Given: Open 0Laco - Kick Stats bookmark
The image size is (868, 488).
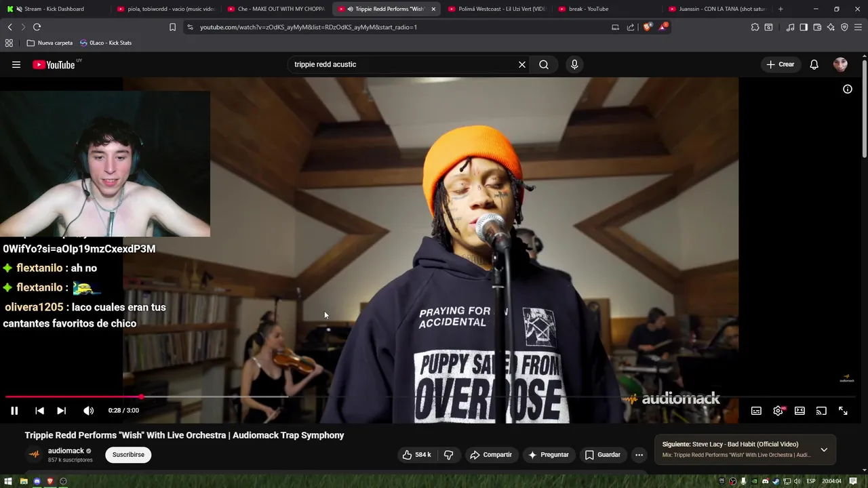Looking at the screenshot, I should (105, 43).
